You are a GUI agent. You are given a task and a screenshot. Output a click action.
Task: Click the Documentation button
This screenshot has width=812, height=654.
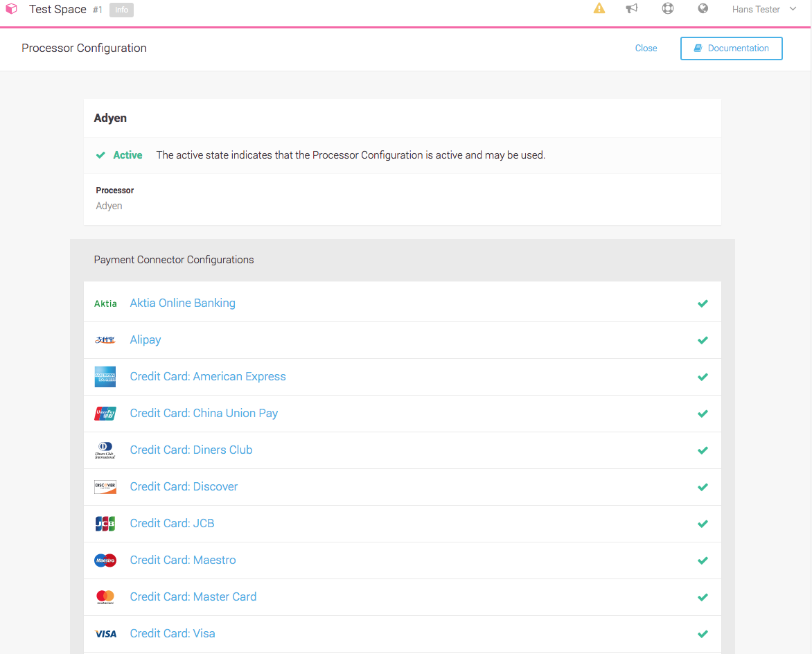[731, 48]
